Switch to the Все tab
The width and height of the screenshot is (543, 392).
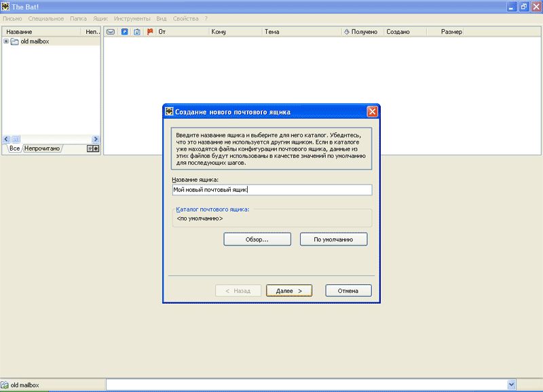14,149
